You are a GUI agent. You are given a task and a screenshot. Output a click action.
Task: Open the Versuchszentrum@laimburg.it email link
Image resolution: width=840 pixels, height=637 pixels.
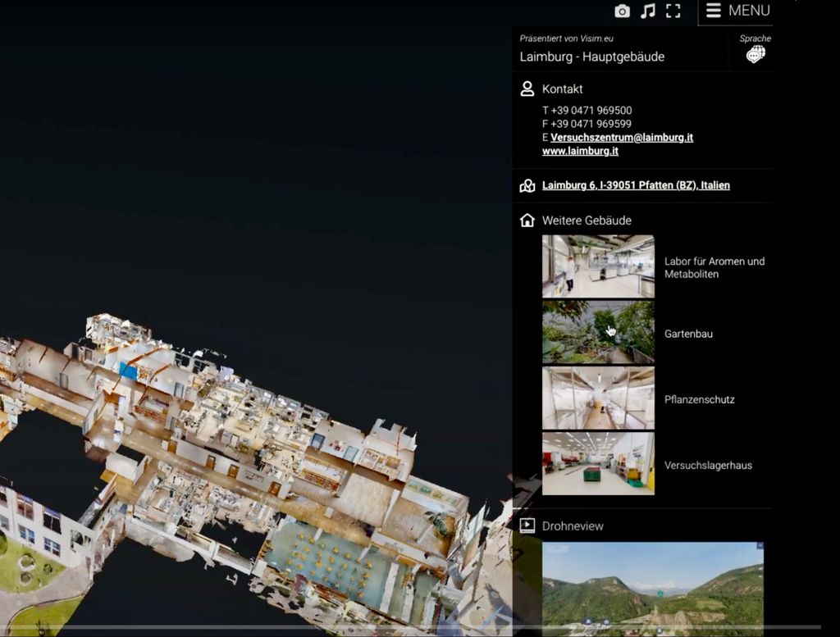(x=621, y=138)
